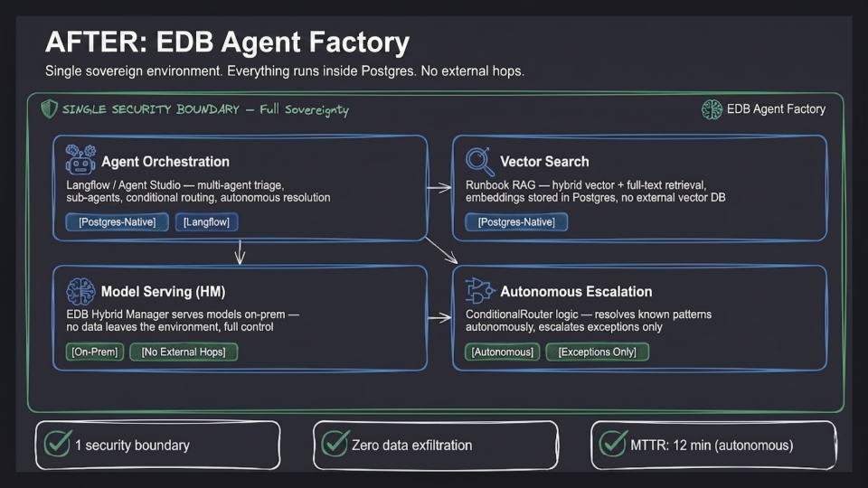
Task: Click the EDB Agent Factory brain logo
Action: coord(712,109)
